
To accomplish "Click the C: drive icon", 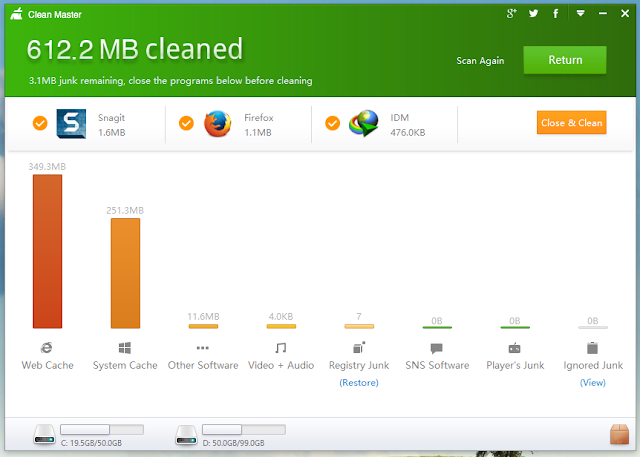I will pyautogui.click(x=44, y=435).
